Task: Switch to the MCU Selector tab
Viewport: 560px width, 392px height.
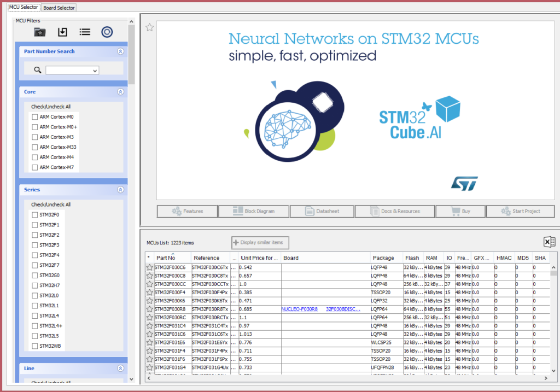Action: click(x=24, y=7)
